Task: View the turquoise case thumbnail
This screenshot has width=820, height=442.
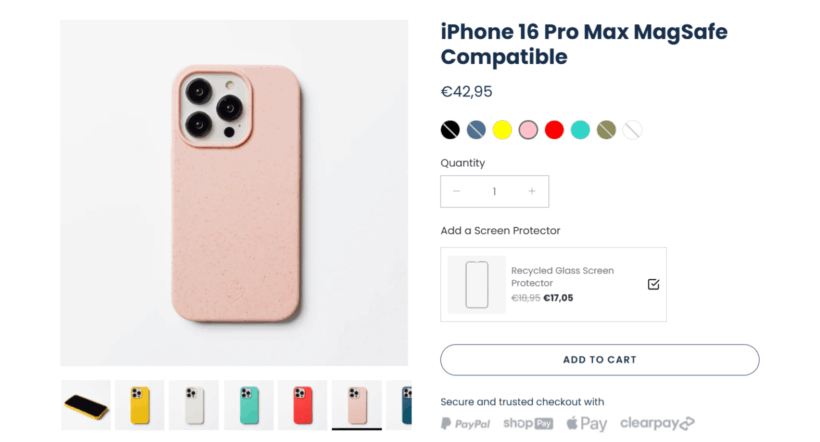Action: [x=248, y=405]
